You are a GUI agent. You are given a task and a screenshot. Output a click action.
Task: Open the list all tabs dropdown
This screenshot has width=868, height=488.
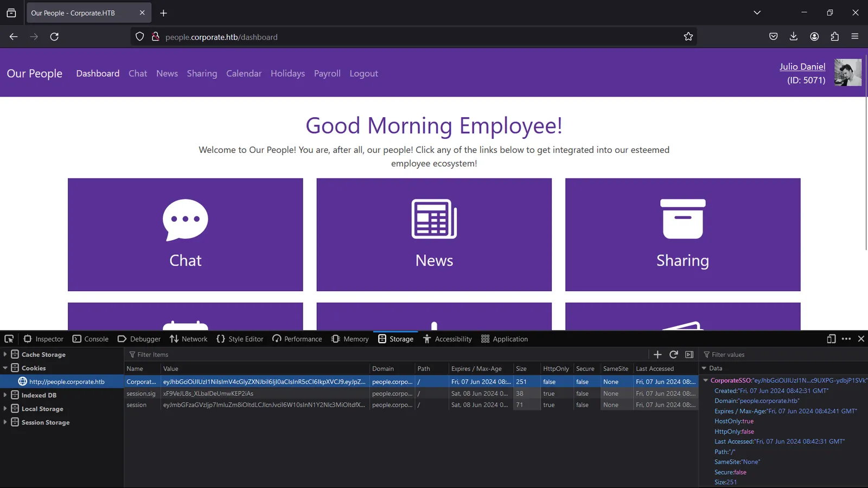point(757,12)
